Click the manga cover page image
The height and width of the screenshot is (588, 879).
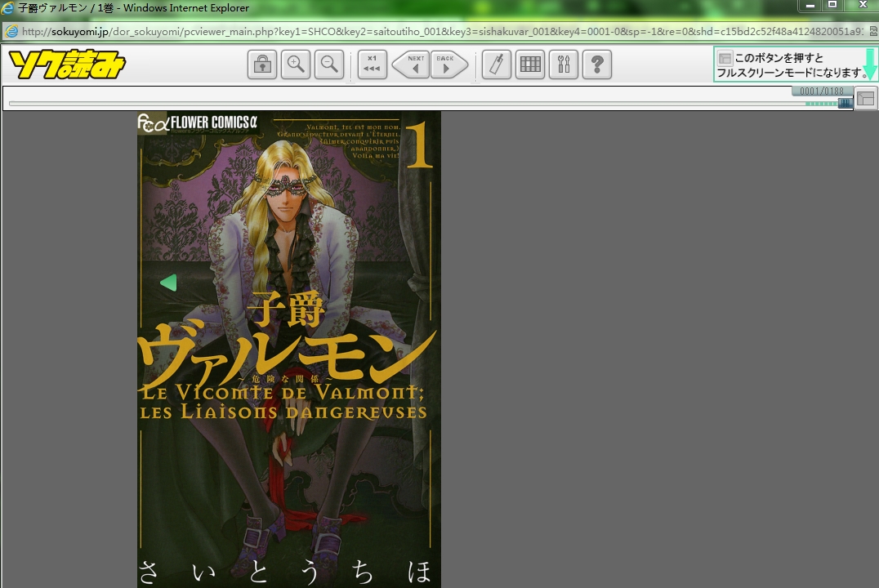coord(288,350)
